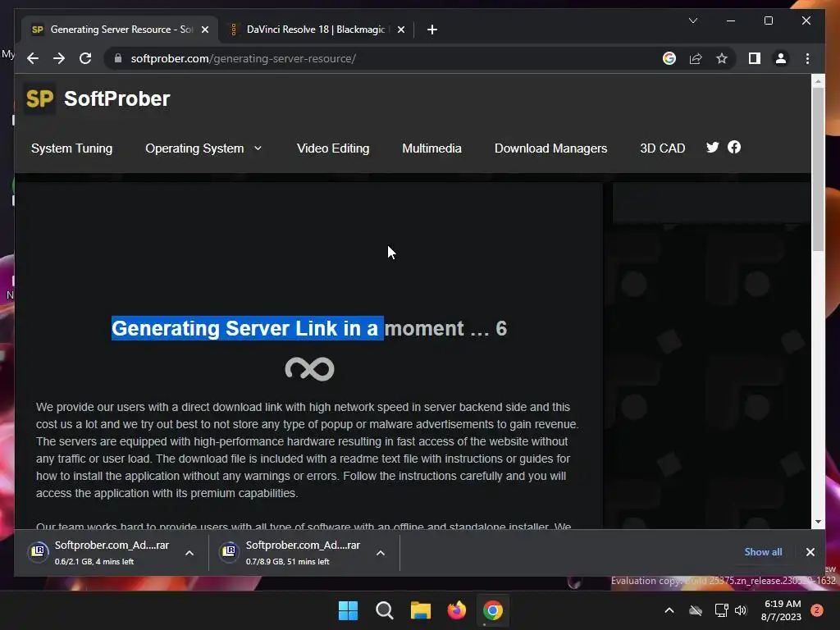The image size is (840, 630).
Task: Click the Generating Server Link heading
Action: (x=309, y=328)
